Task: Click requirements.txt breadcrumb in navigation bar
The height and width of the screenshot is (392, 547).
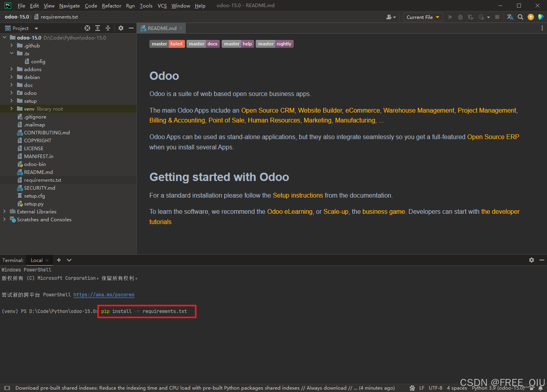Action: (56, 17)
